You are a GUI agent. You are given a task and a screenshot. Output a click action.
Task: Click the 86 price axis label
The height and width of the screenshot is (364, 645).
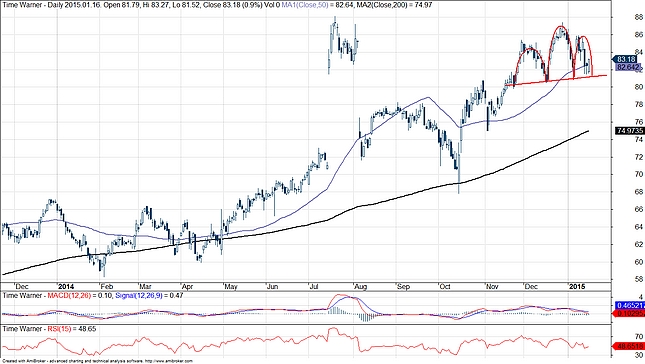click(x=639, y=35)
